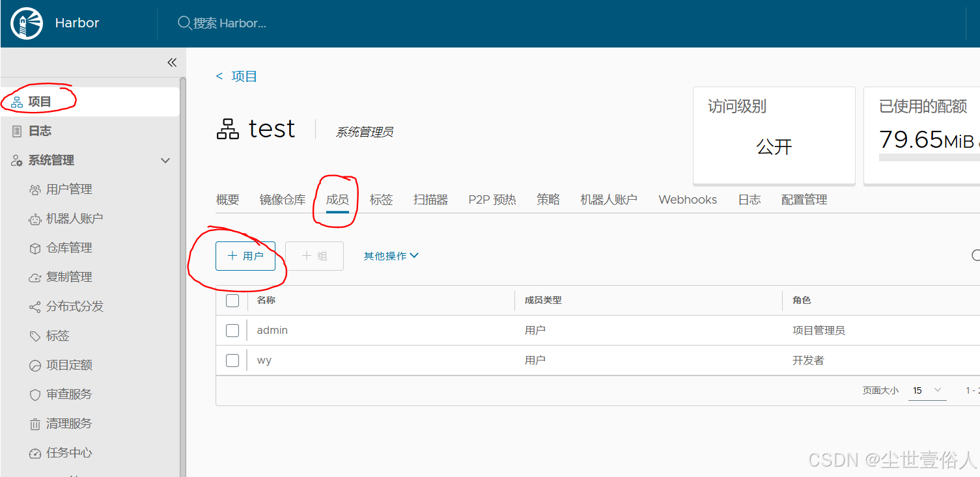Click the 开发者 role cell

coord(808,361)
